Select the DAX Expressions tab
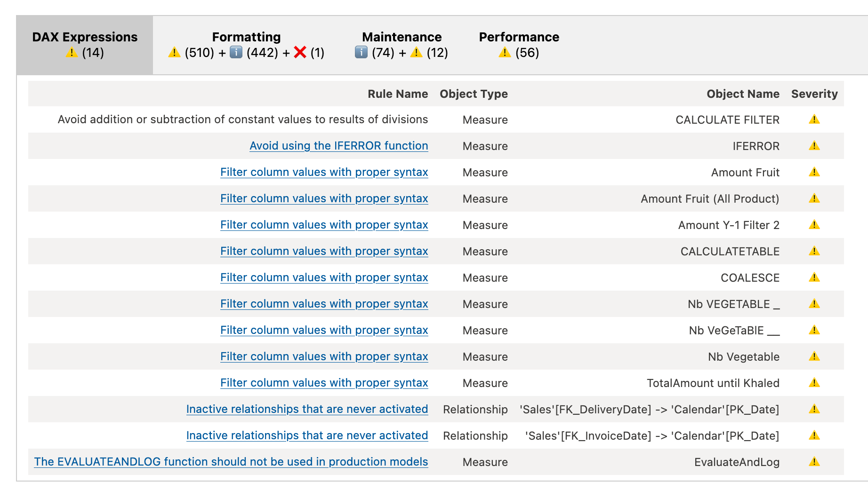Image resolution: width=868 pixels, height=490 pixels. 85,45
